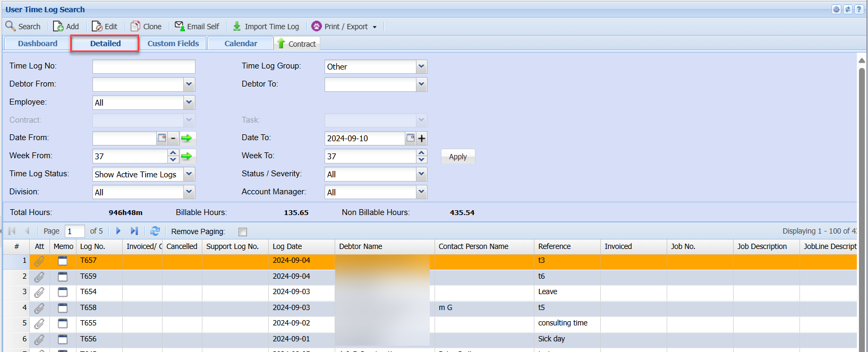Refresh the time log grid
The width and height of the screenshot is (868, 352).
click(x=155, y=231)
